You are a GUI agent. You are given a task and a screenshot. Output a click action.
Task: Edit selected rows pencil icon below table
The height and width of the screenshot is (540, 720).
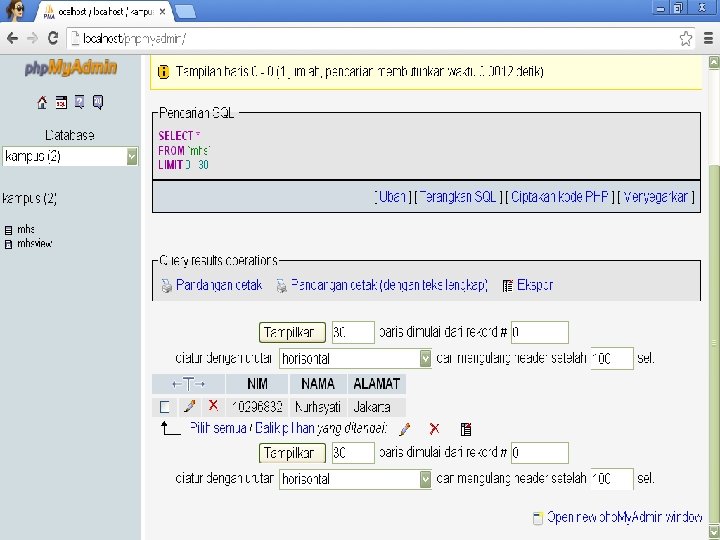point(405,429)
